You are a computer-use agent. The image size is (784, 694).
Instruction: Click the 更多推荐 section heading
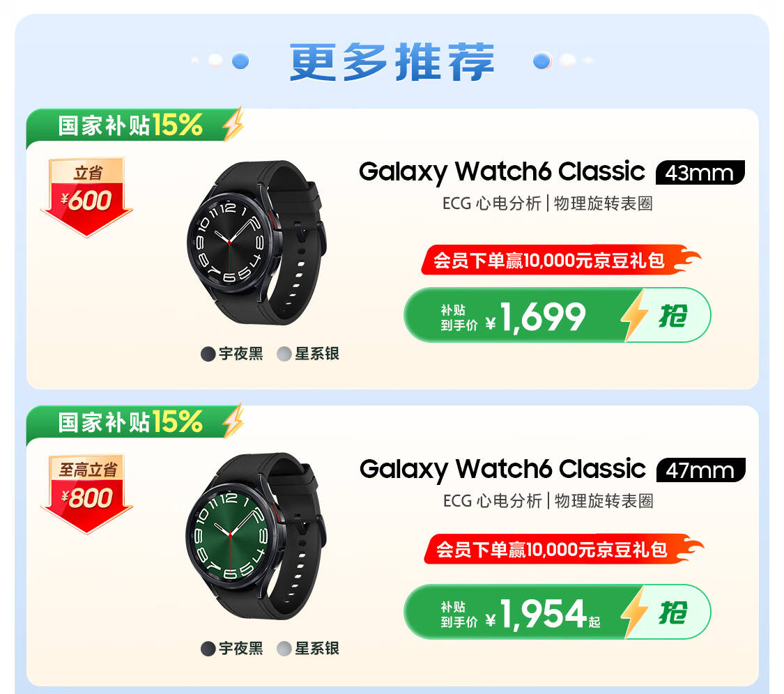(x=392, y=62)
